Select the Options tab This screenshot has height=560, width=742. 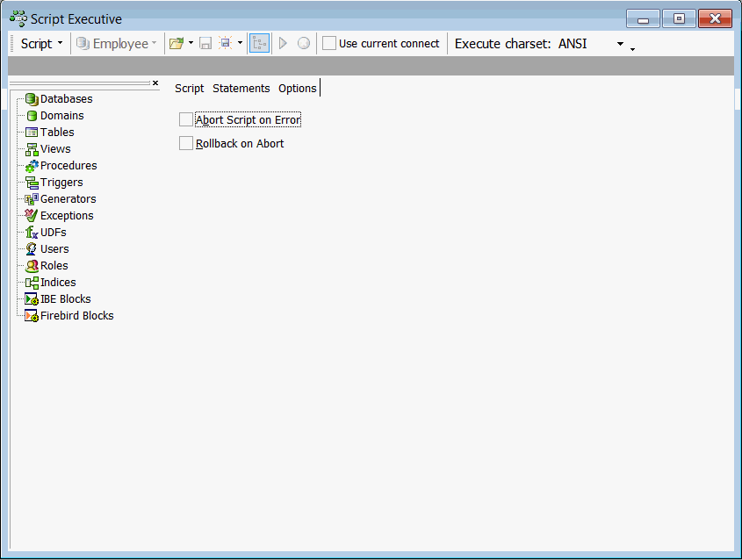[x=297, y=89]
